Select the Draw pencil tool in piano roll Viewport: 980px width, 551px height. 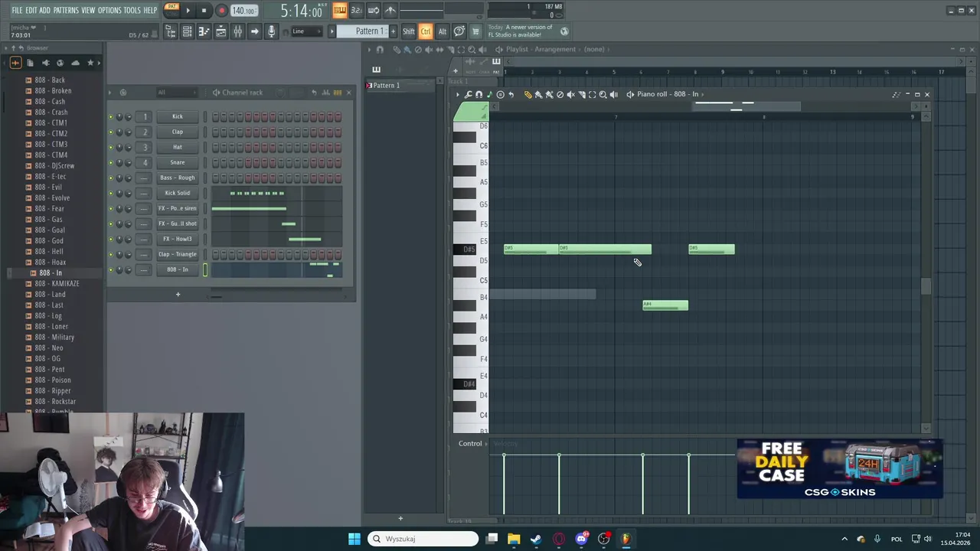[x=528, y=95]
